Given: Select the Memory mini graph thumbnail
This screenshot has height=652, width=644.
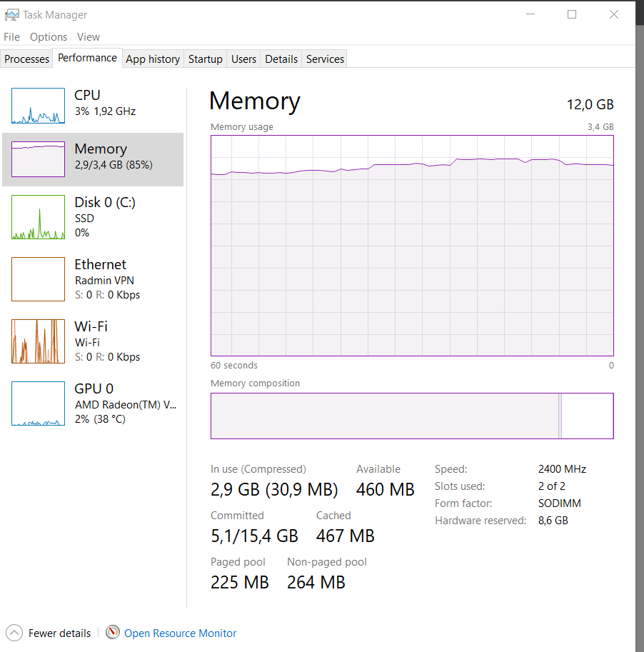Looking at the screenshot, I should (39, 159).
